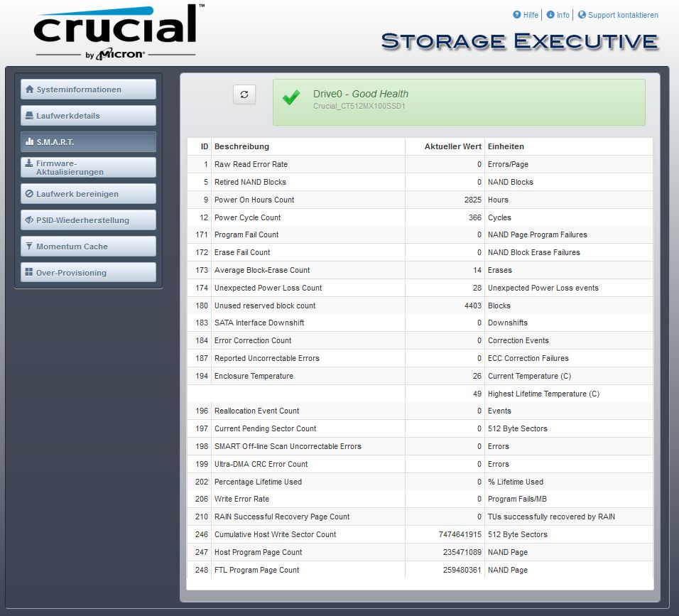
Task: Click the Beschreibung column header
Action: [241, 146]
